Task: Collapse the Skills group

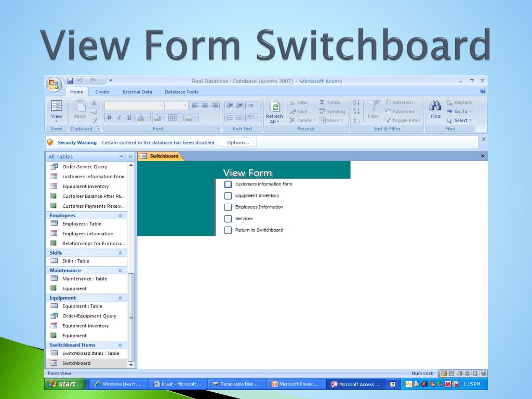Action: pyautogui.click(x=120, y=253)
